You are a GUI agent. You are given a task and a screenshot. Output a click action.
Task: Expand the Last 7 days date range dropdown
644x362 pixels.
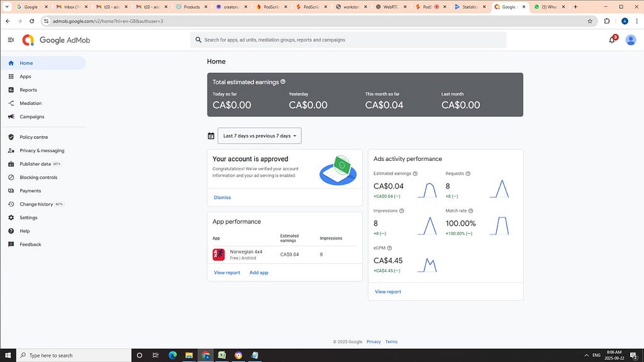(260, 136)
